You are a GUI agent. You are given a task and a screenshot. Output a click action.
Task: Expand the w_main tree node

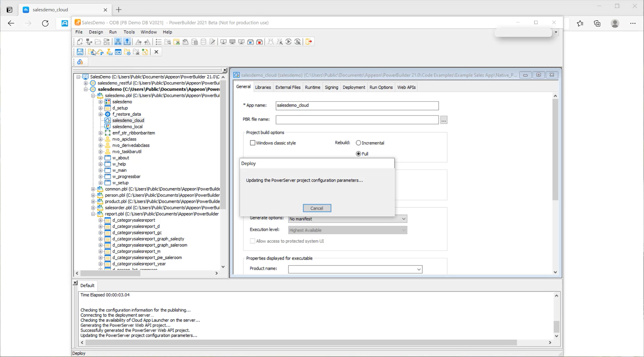tap(100, 170)
